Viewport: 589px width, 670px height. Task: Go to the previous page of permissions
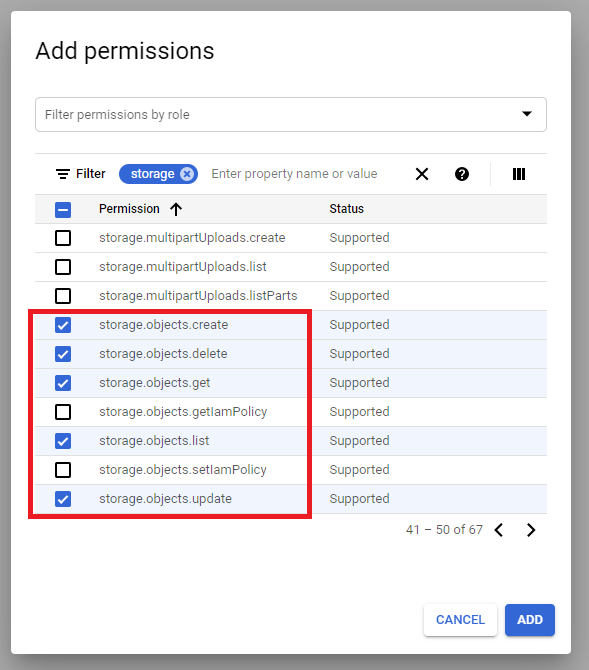coord(499,530)
